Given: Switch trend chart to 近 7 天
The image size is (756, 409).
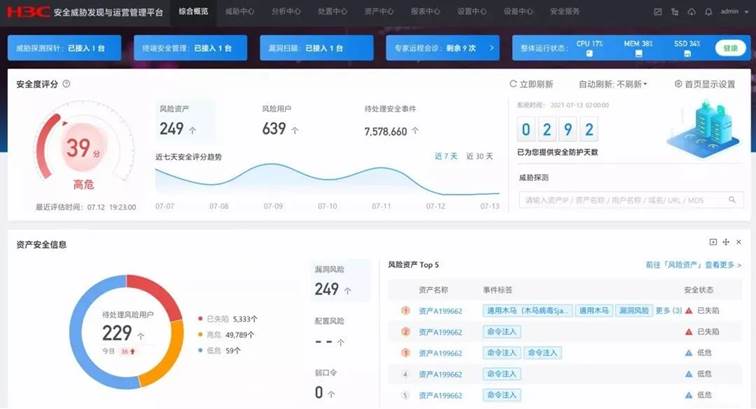Looking at the screenshot, I should [446, 156].
